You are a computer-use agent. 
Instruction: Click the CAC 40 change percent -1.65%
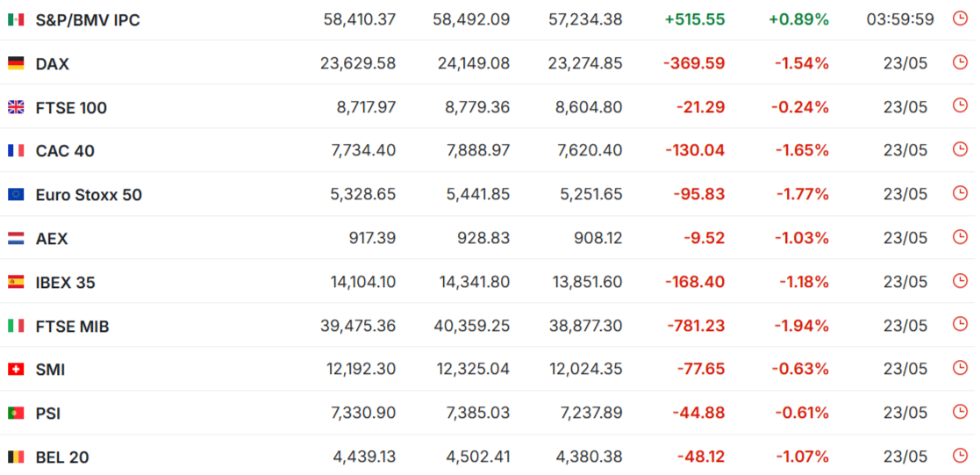point(802,151)
